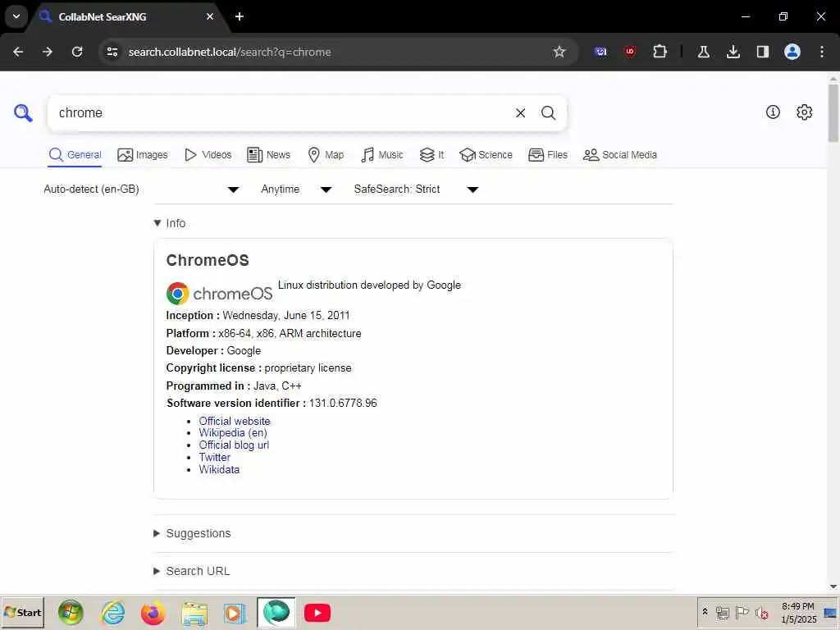Open the Windows Start menu

22,613
